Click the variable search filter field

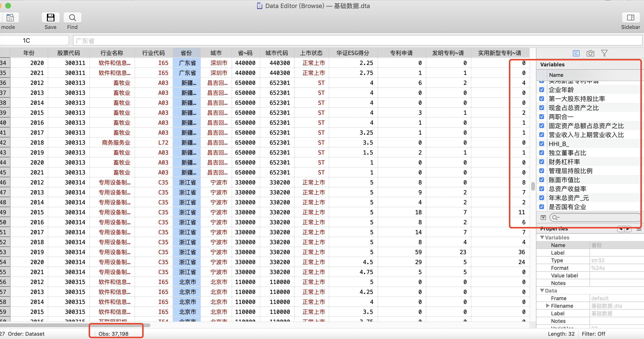pos(595,217)
